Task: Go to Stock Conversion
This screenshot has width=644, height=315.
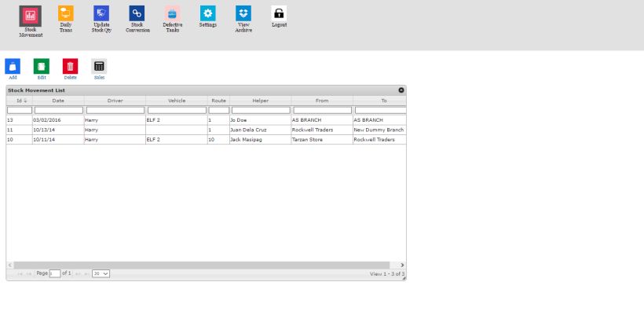Action: click(137, 13)
